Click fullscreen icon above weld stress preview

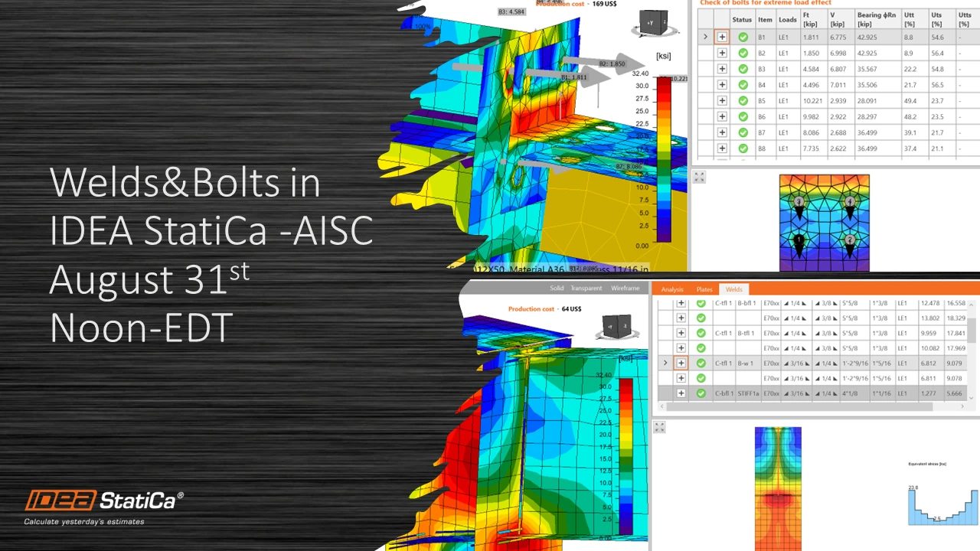pos(659,427)
